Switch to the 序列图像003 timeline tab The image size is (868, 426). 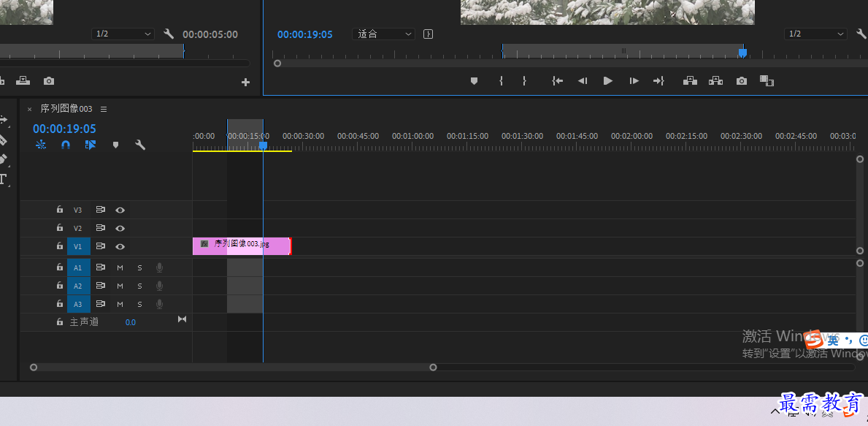(66, 109)
